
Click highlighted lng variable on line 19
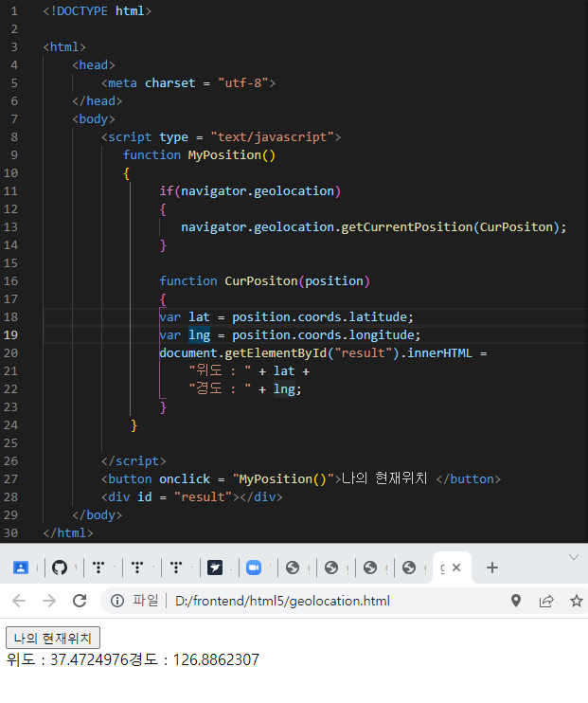(200, 334)
